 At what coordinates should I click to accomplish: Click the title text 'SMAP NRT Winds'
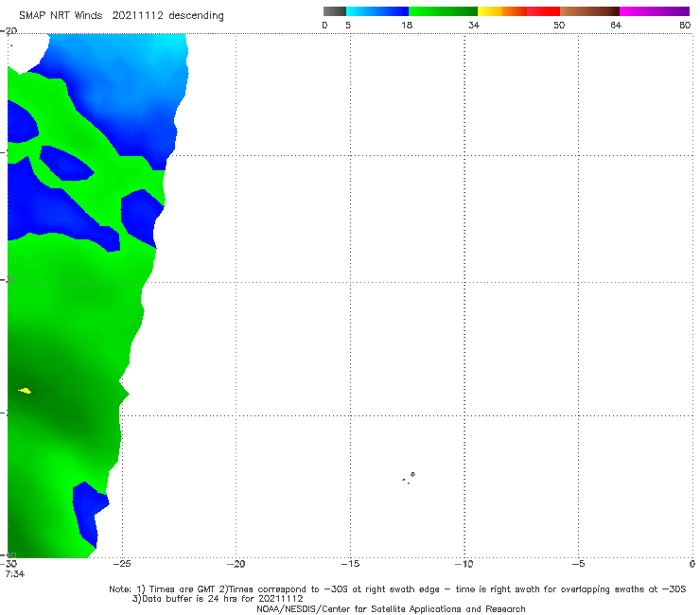(x=61, y=16)
